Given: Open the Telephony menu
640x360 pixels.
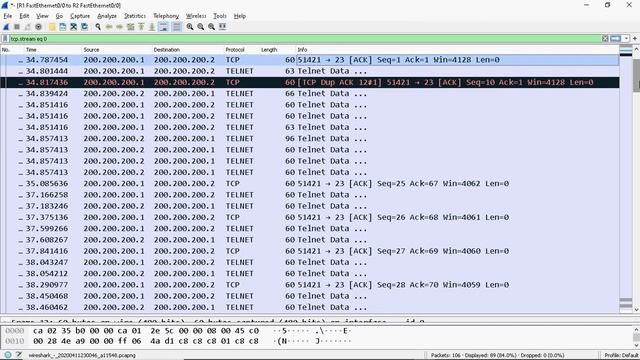Looking at the screenshot, I should (166, 16).
